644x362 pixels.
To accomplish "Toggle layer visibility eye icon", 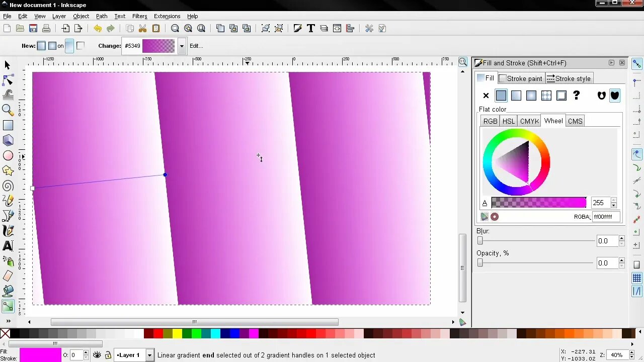I will (97, 355).
